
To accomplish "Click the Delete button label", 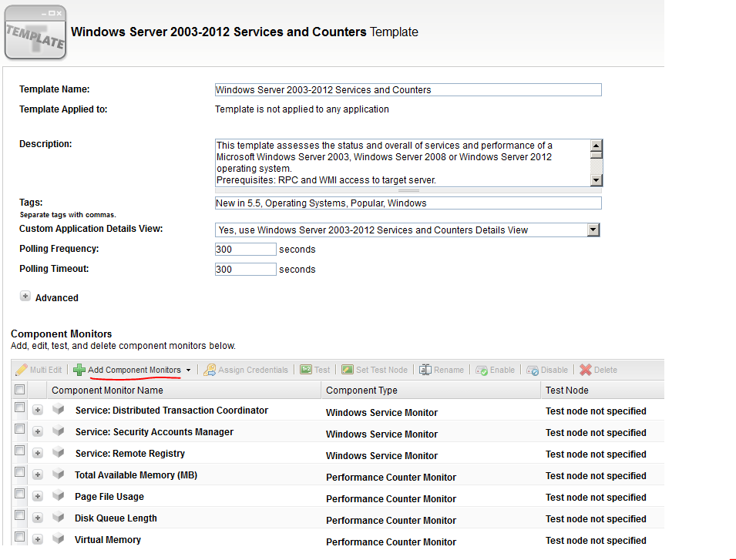I will coord(606,370).
